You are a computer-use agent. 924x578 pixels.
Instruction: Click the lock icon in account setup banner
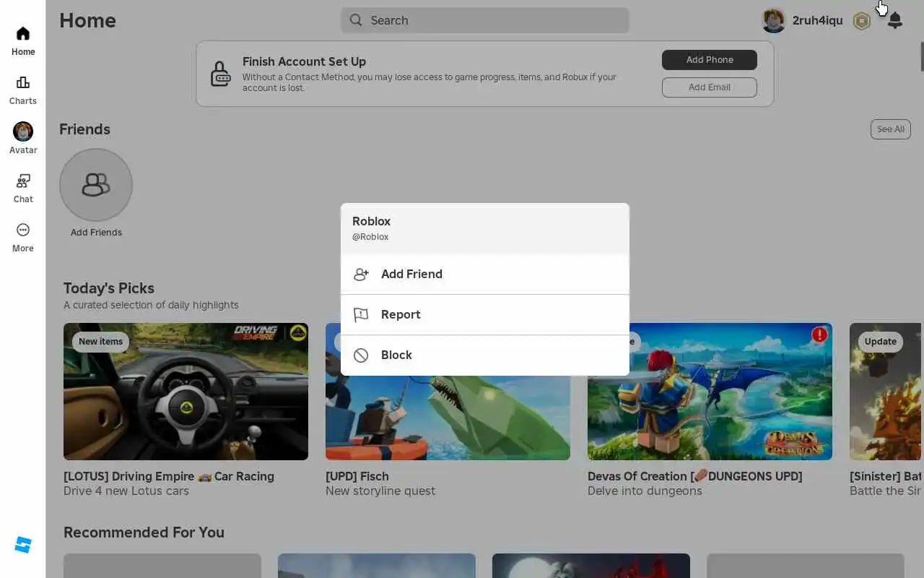pyautogui.click(x=220, y=73)
